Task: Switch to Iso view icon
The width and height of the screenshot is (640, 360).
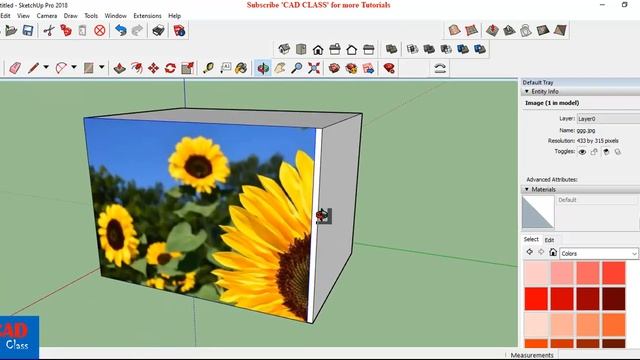Action: [x=284, y=49]
